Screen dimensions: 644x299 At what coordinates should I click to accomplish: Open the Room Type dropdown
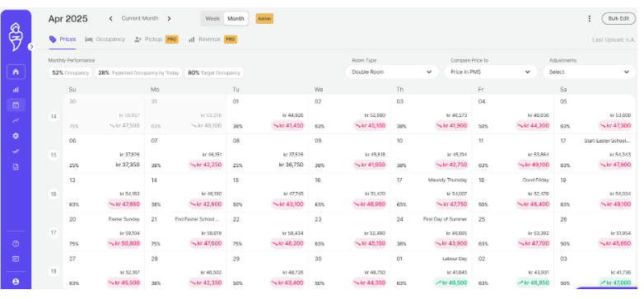(392, 72)
